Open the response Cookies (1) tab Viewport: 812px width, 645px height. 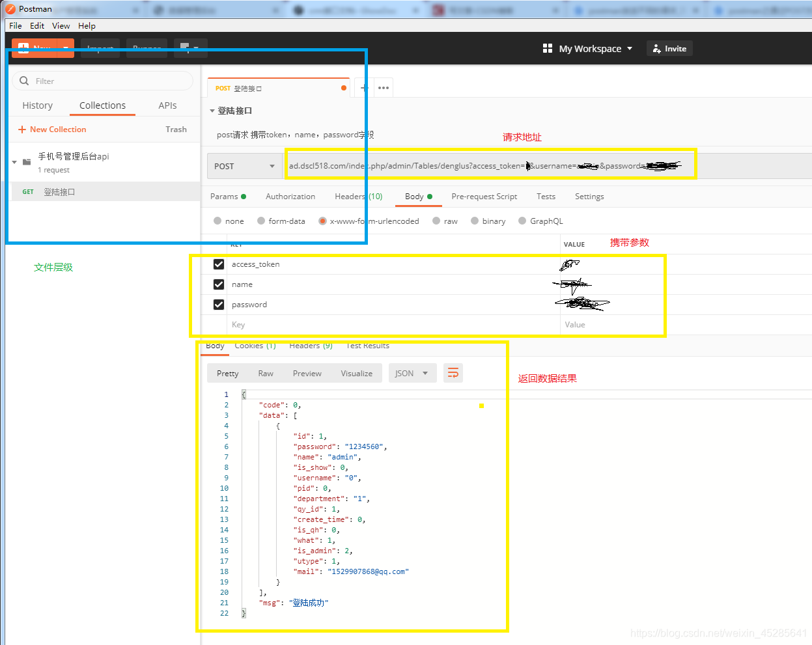[x=255, y=346]
